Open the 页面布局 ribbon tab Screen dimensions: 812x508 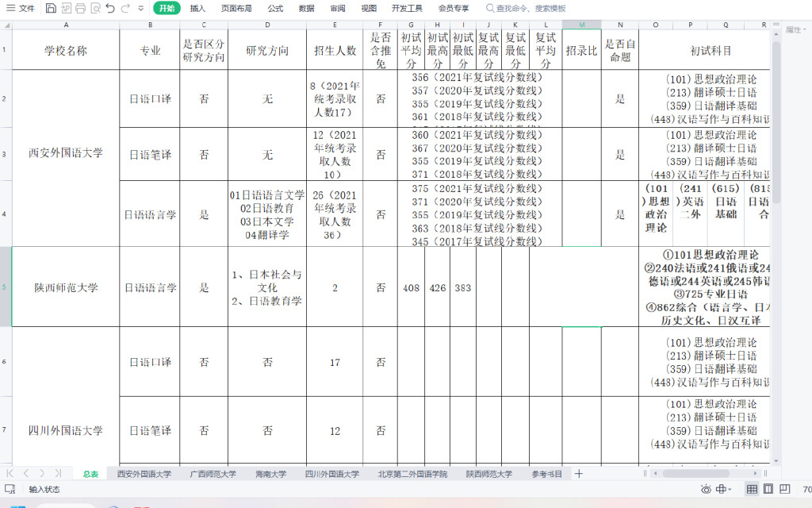pyautogui.click(x=236, y=8)
